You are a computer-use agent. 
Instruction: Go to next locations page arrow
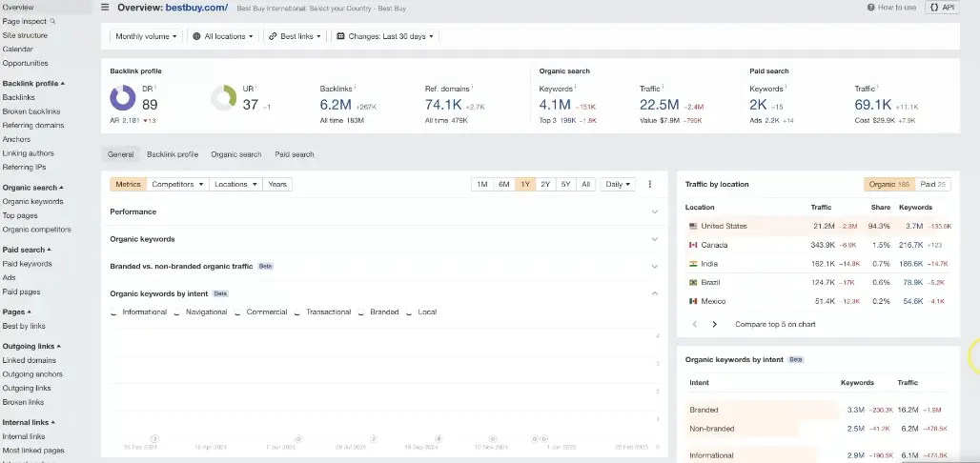[x=714, y=324]
